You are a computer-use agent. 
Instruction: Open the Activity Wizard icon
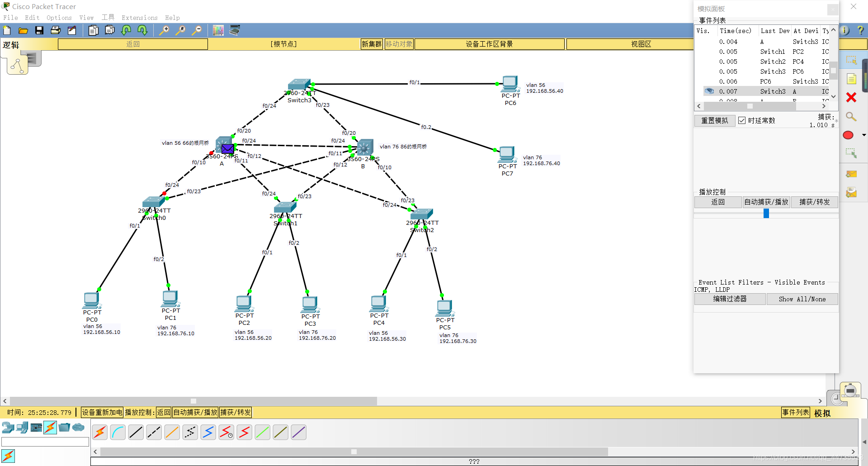[x=72, y=30]
